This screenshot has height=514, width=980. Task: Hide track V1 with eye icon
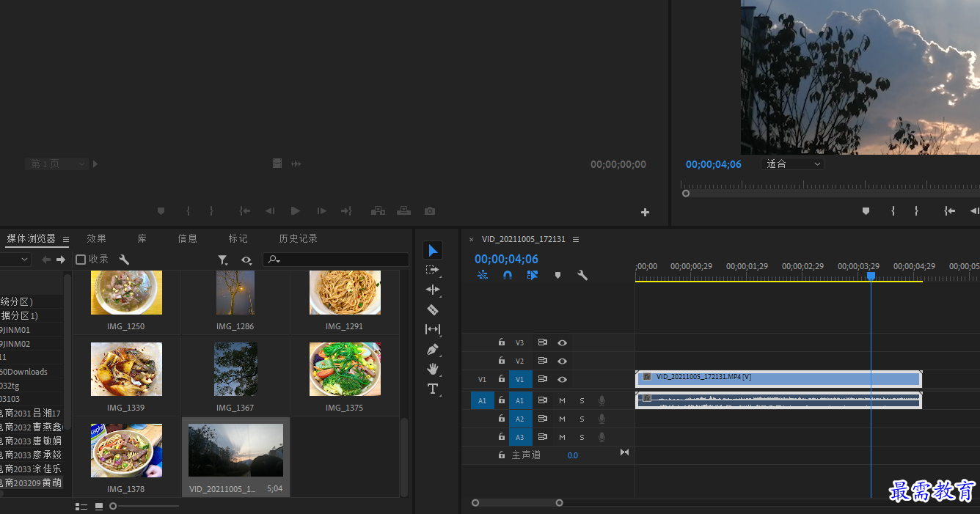pyautogui.click(x=562, y=379)
